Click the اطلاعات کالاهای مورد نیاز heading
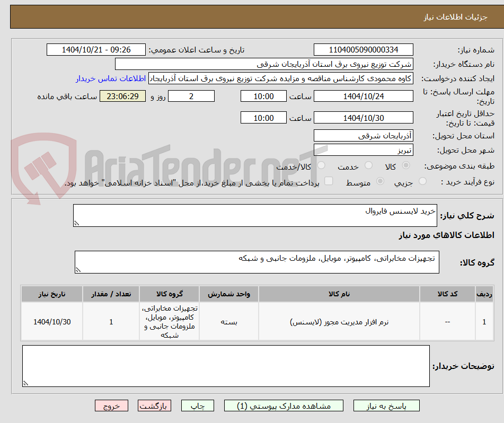The width and height of the screenshot is (504, 423). (446, 235)
